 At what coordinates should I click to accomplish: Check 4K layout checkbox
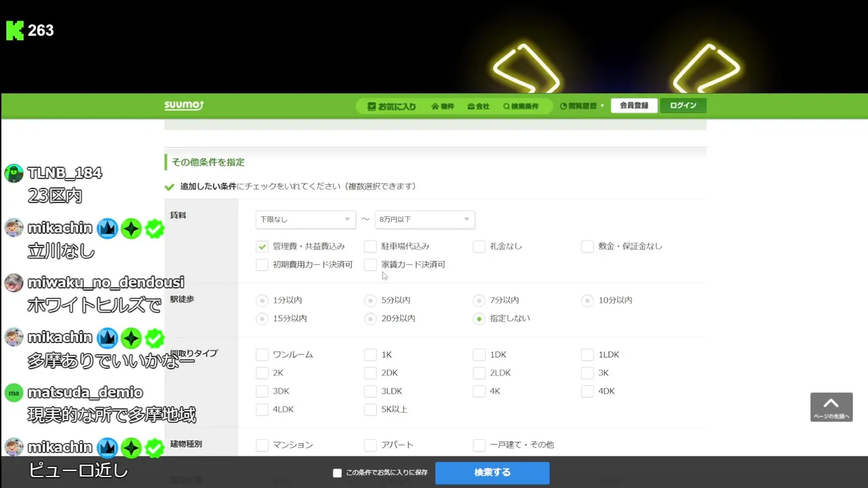479,392
